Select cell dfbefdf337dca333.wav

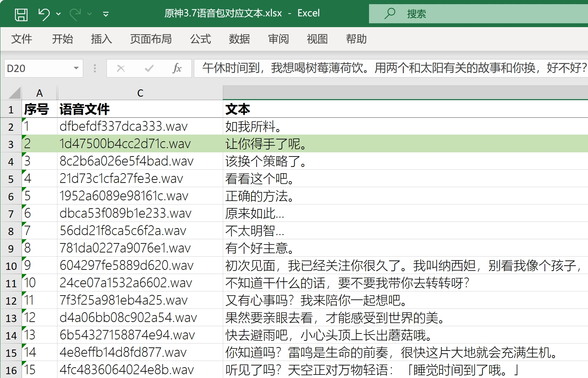[140, 127]
